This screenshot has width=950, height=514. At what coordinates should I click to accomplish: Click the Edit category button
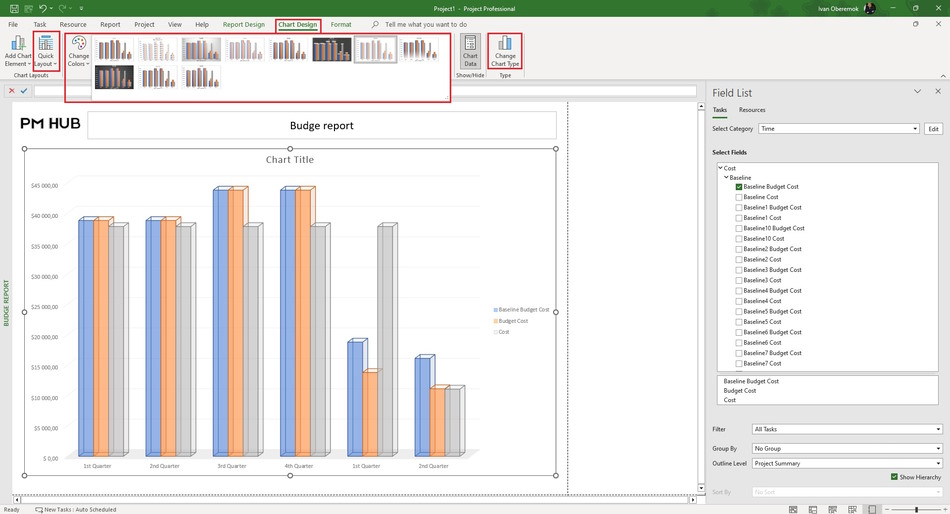934,128
